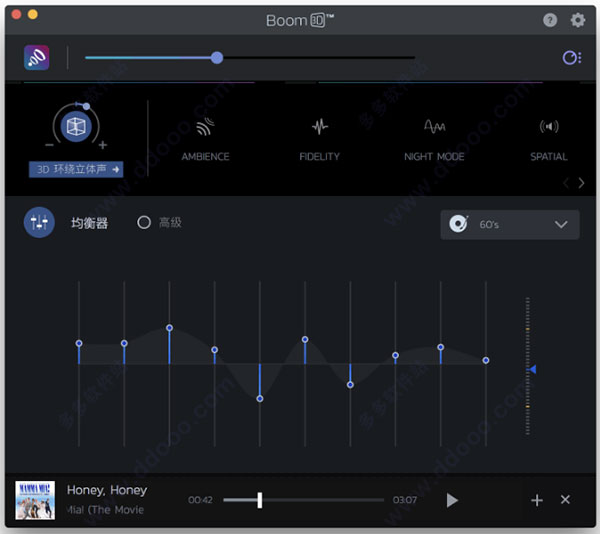Screen dimensions: 600x534
Task: Go to previous effects page chevron
Action: tap(566, 183)
